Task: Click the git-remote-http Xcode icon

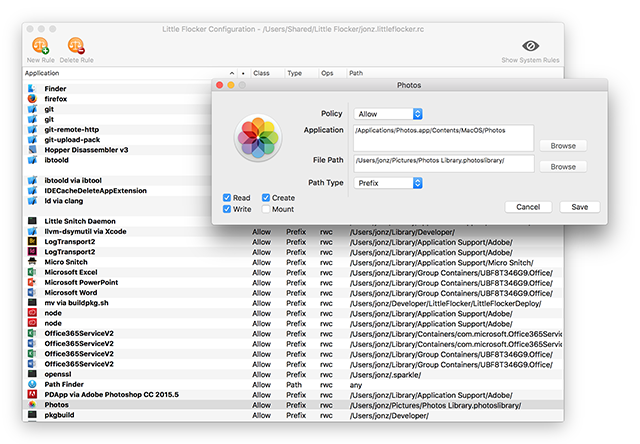Action: (x=32, y=129)
